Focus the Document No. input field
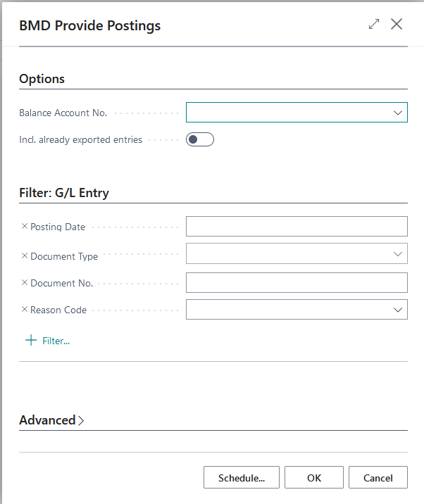424x504 pixels. (296, 282)
